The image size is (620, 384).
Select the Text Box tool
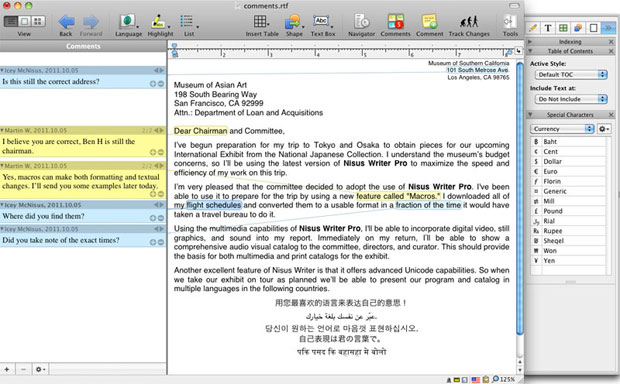321,21
